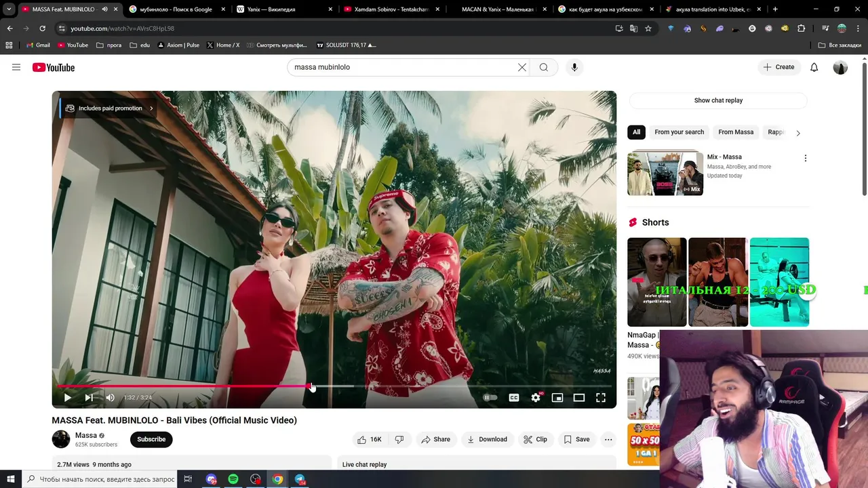The height and width of the screenshot is (488, 868).
Task: Open Chrome extensions puzzle icon
Action: click(x=801, y=28)
